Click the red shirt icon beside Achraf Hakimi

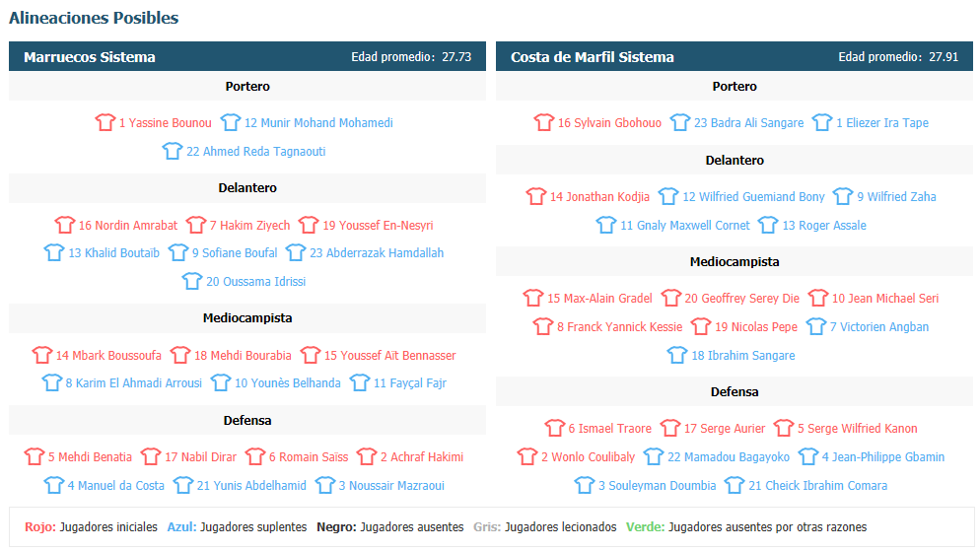pyautogui.click(x=366, y=456)
